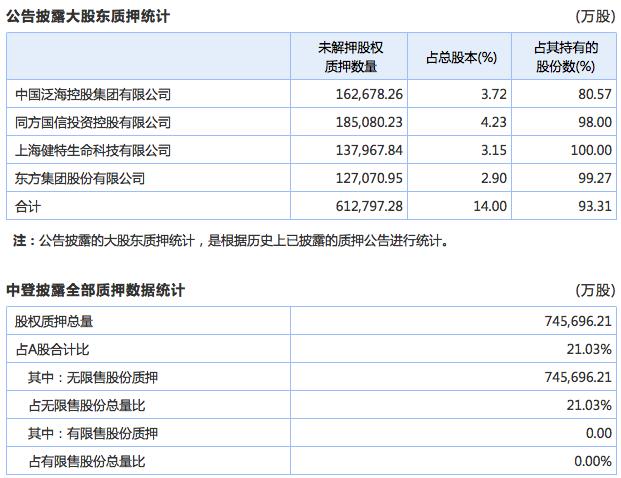Click 745,696.21 in the 股权质押总量 row
This screenshot has width=621, height=478.
578,322
